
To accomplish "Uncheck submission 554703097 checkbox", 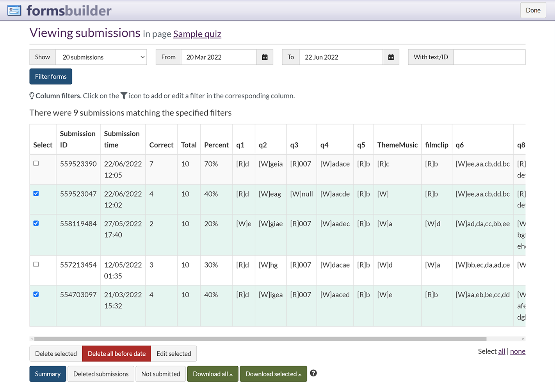I will pyautogui.click(x=36, y=294).
